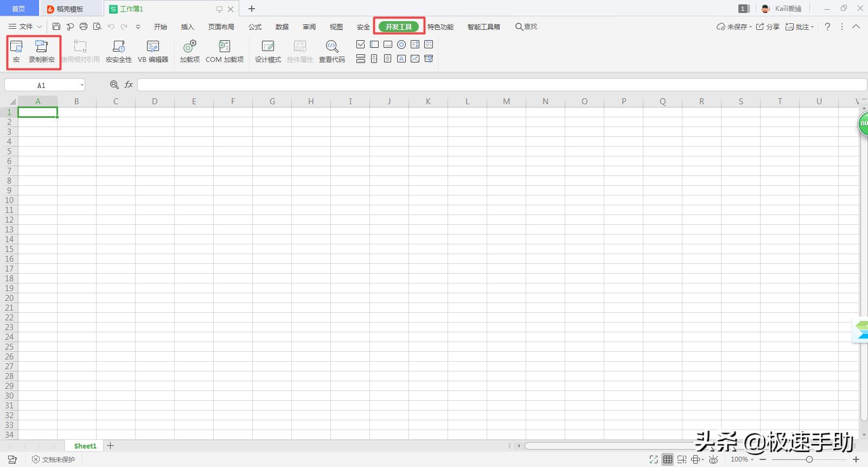Insert function via fx icon
The width and height of the screenshot is (868, 467).
point(129,85)
